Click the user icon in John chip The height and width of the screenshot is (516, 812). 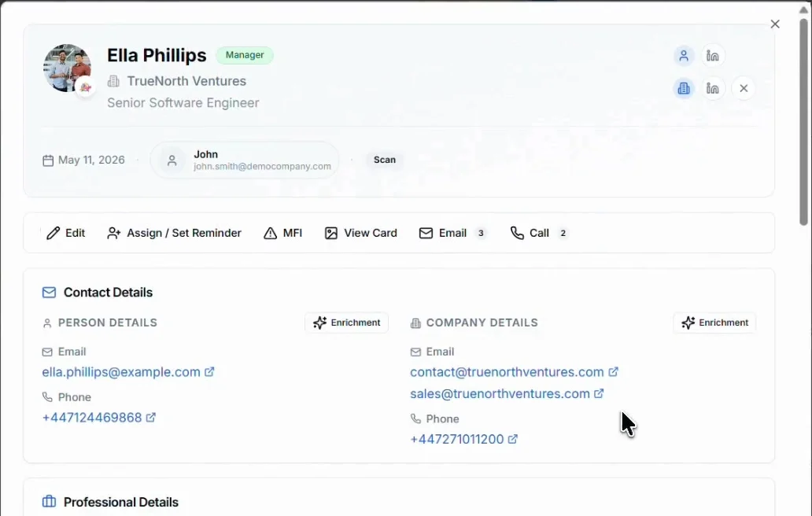coord(172,160)
